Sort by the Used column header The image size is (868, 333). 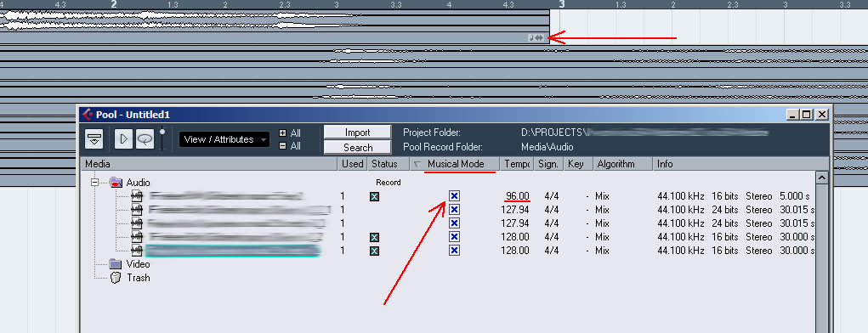click(352, 164)
